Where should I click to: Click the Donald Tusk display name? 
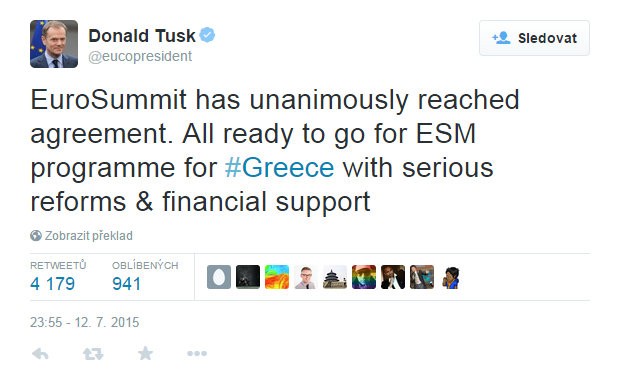click(142, 36)
